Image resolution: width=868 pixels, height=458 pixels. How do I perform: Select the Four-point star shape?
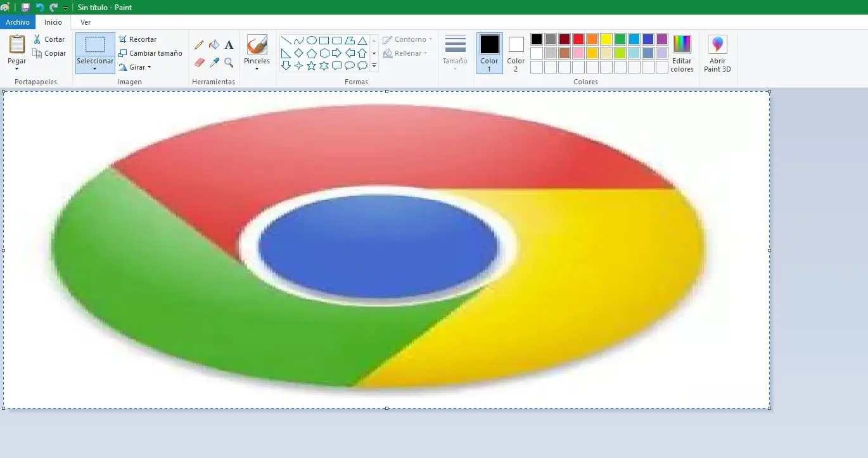[x=298, y=65]
